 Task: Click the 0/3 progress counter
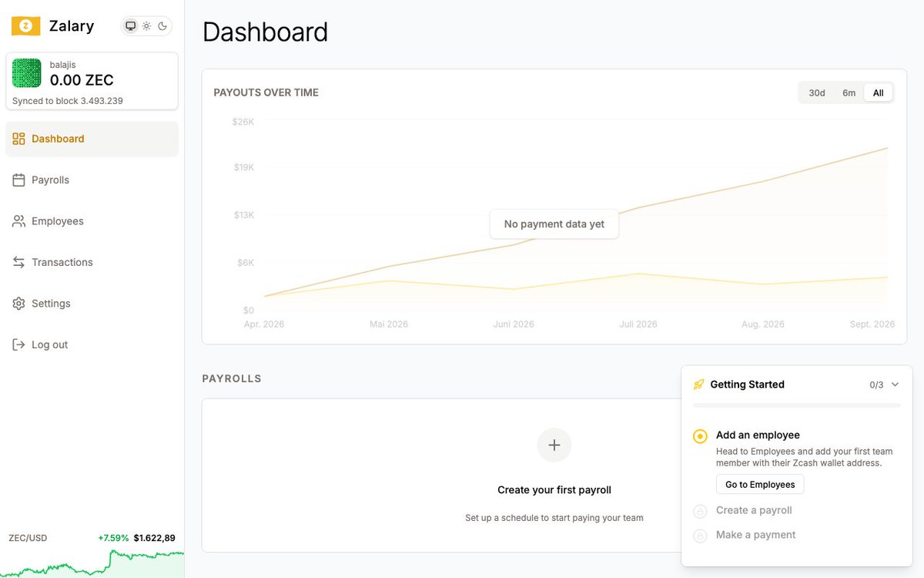coord(876,385)
